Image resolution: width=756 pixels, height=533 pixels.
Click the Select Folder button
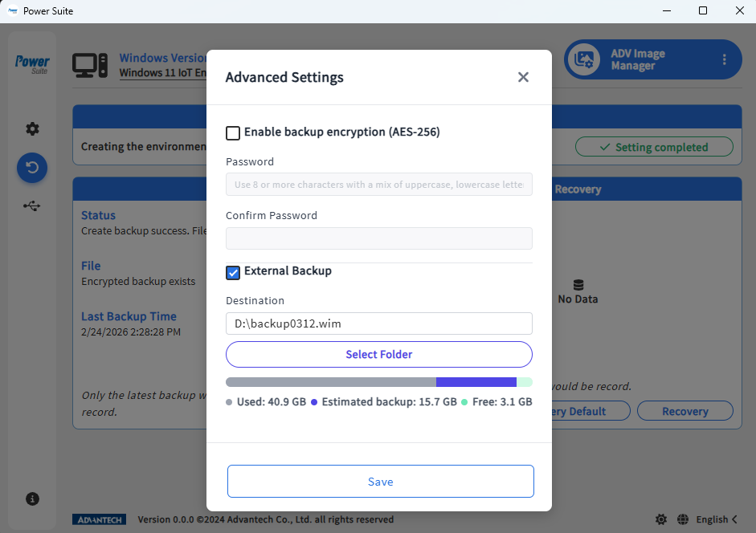[x=379, y=354]
